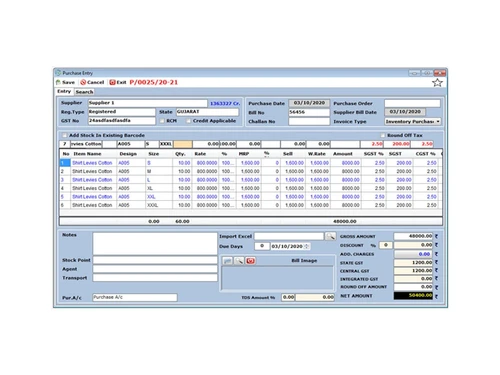Viewport: 500px width, 375px height.
Task: Click the Purchase Order input field
Action: pyautogui.click(x=412, y=103)
